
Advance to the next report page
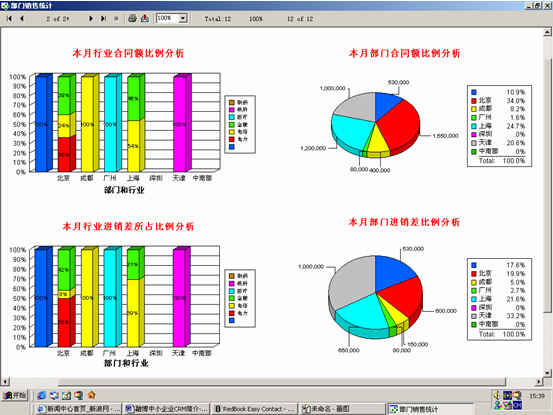91,19
